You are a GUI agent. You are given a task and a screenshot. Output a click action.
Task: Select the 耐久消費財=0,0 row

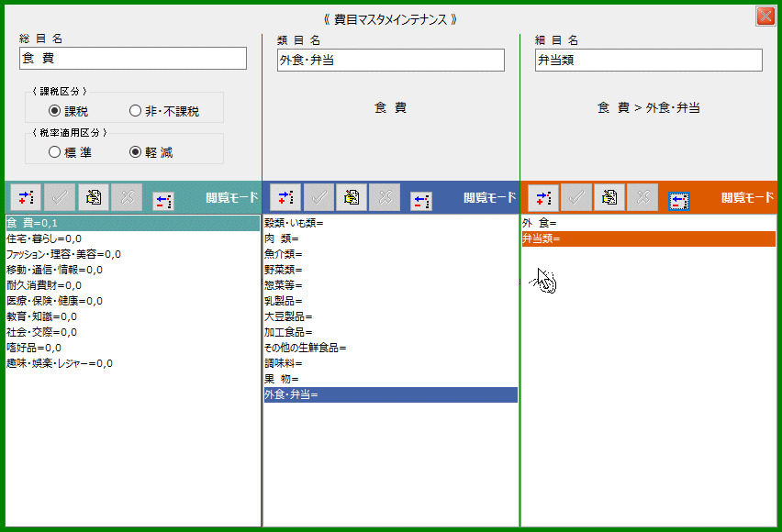(x=133, y=285)
